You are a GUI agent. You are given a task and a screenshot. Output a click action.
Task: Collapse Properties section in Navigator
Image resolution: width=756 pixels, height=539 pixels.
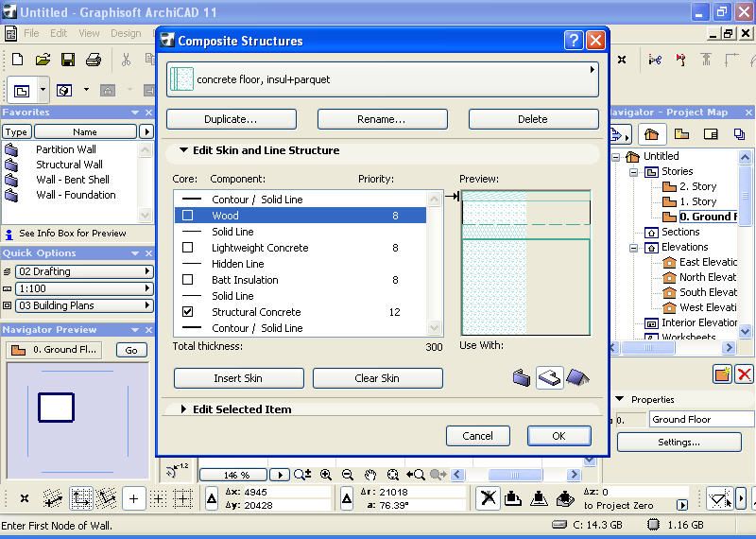[x=620, y=399]
